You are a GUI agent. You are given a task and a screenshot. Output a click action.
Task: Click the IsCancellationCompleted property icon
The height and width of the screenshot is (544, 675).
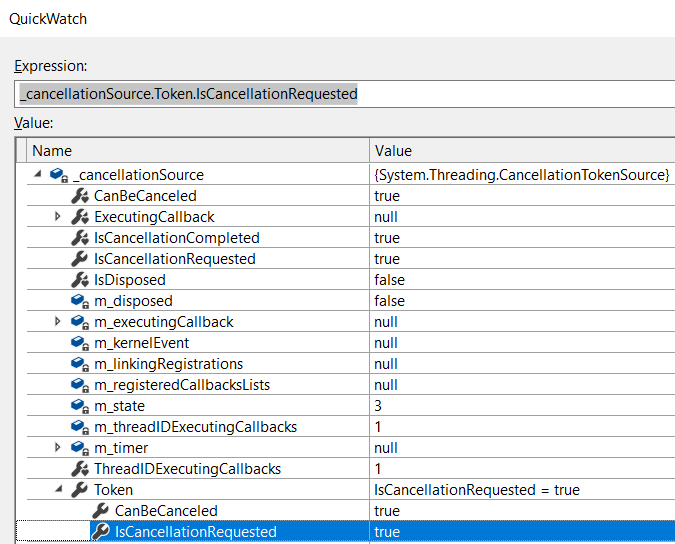point(80,238)
